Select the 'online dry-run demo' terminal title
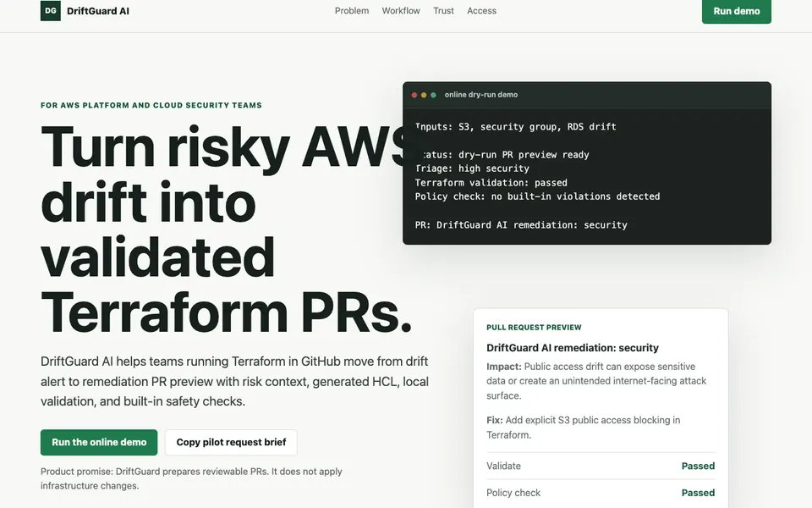 pos(481,94)
